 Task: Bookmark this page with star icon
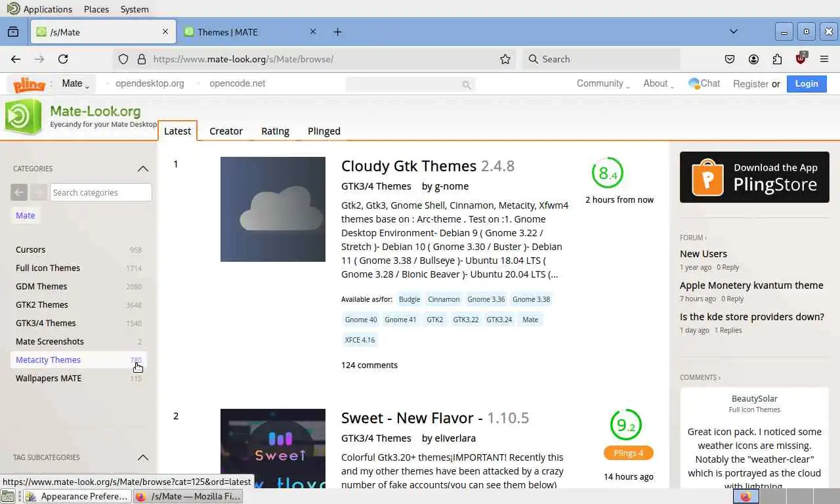[505, 59]
